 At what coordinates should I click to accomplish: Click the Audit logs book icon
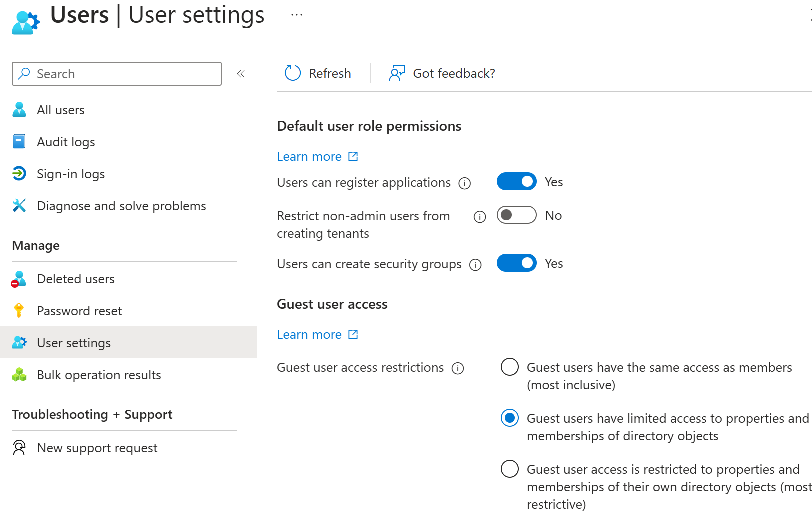tap(19, 142)
